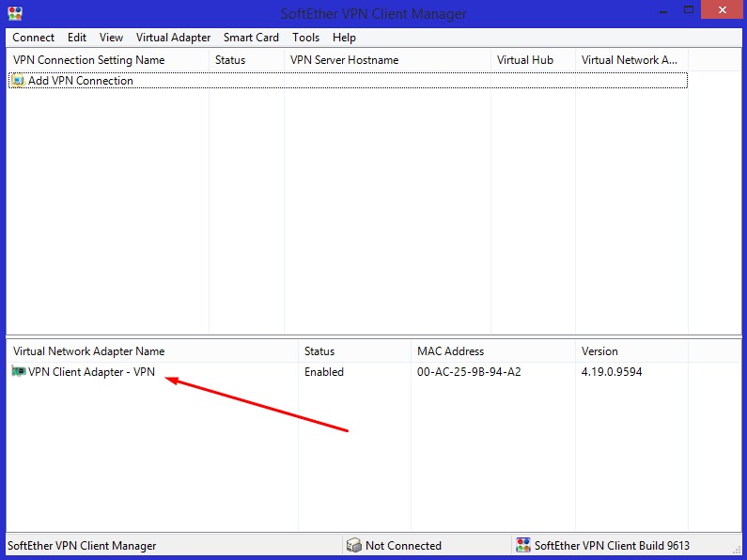This screenshot has width=747, height=560.
Task: Open the View menu
Action: tap(111, 38)
